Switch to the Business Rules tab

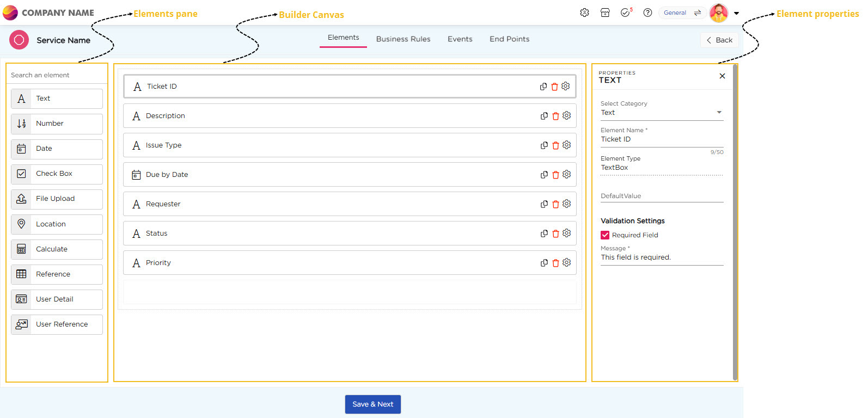coord(403,39)
